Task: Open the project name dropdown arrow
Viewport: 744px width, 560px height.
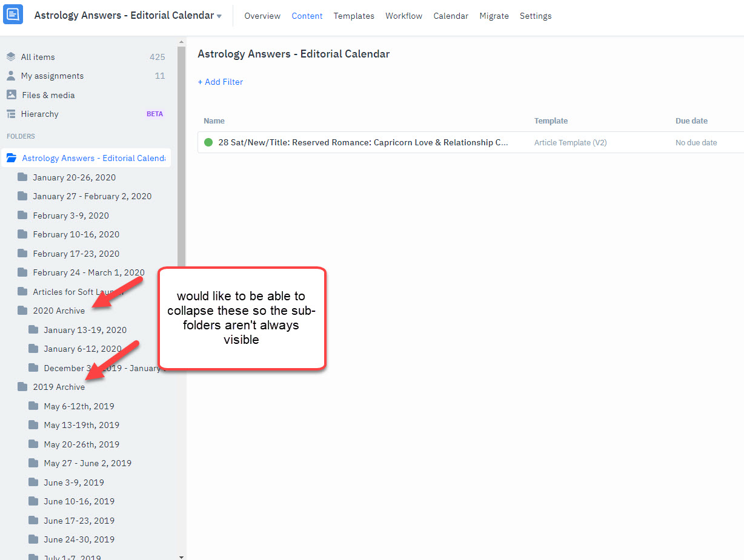Action: coord(219,16)
